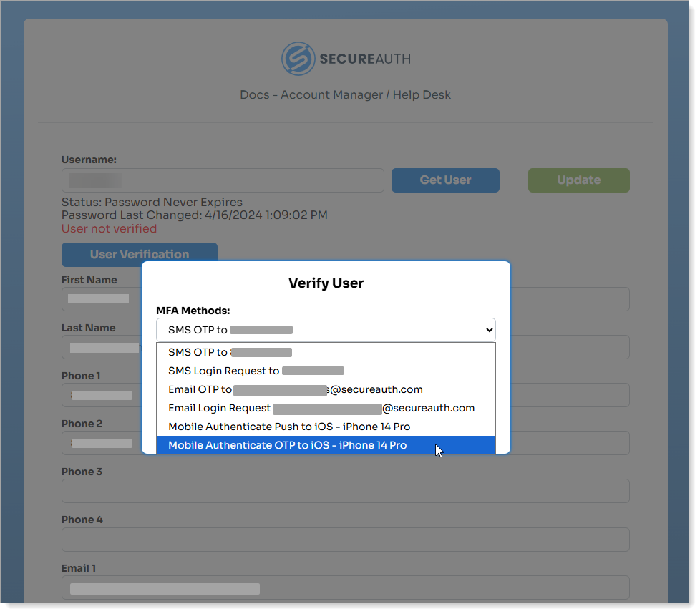Select SMS OTP verification method

pyautogui.click(x=229, y=352)
